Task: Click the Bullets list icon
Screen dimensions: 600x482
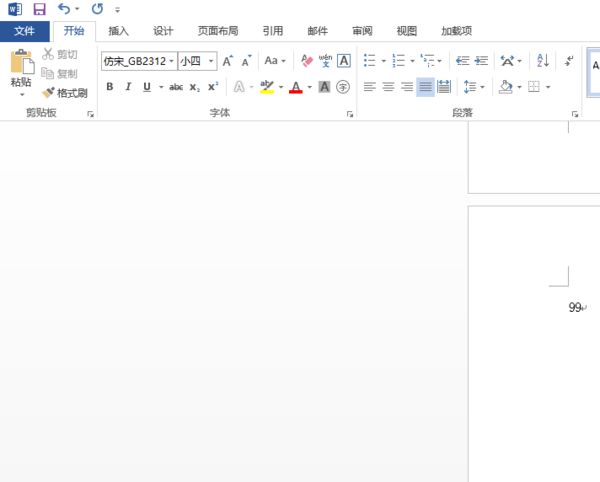Action: 370,61
